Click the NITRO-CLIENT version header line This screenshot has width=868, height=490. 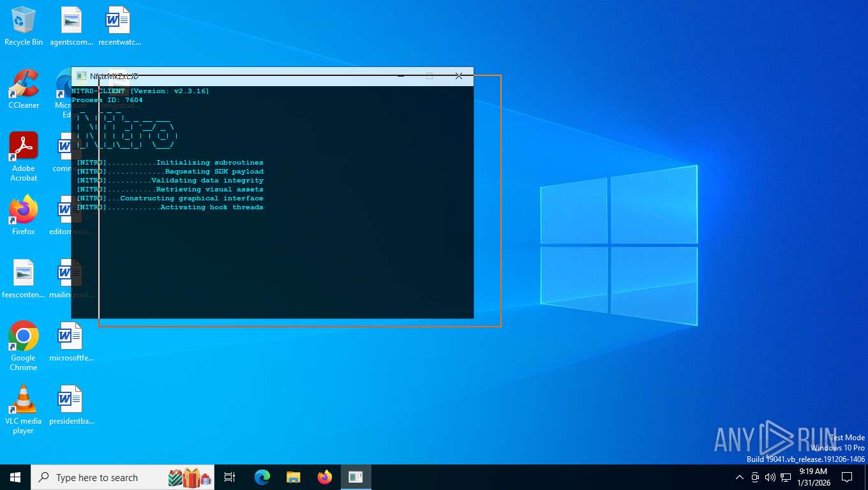pyautogui.click(x=140, y=91)
